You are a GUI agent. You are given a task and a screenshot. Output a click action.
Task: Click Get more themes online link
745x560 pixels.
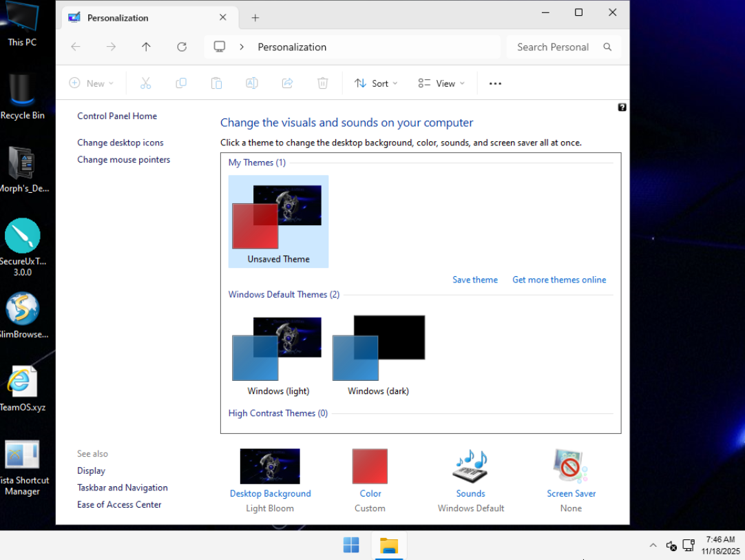(x=559, y=280)
